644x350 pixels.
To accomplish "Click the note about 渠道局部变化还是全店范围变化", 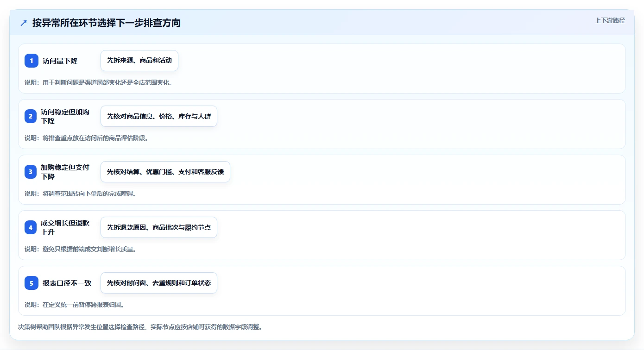I will point(99,82).
